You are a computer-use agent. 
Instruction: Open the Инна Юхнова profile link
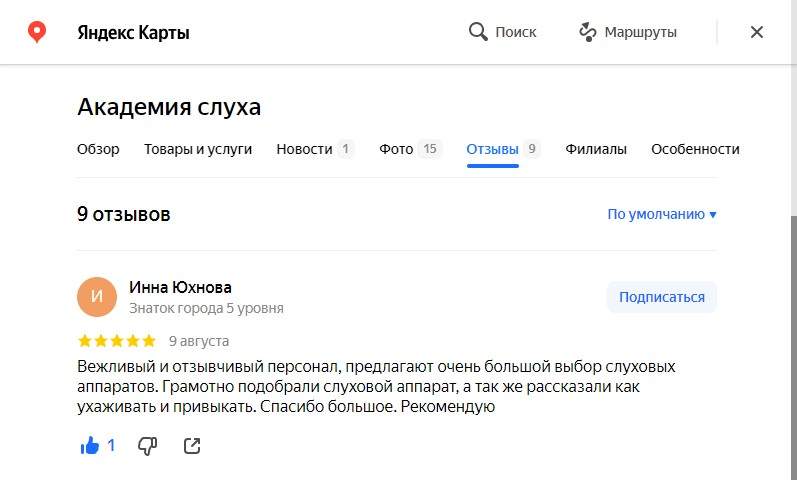point(181,287)
